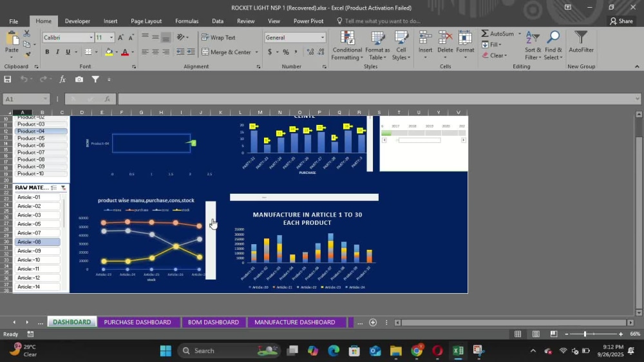Decrease font size with smaller A icon
This screenshot has height=362, width=644.
click(x=131, y=37)
